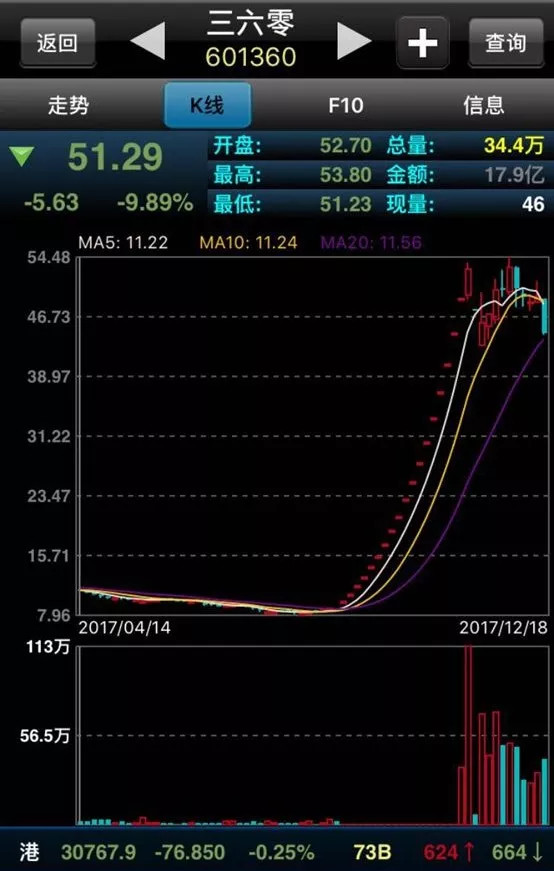554x871 pixels.
Task: Tap the 总量 value 34.4万
Action: 513,146
